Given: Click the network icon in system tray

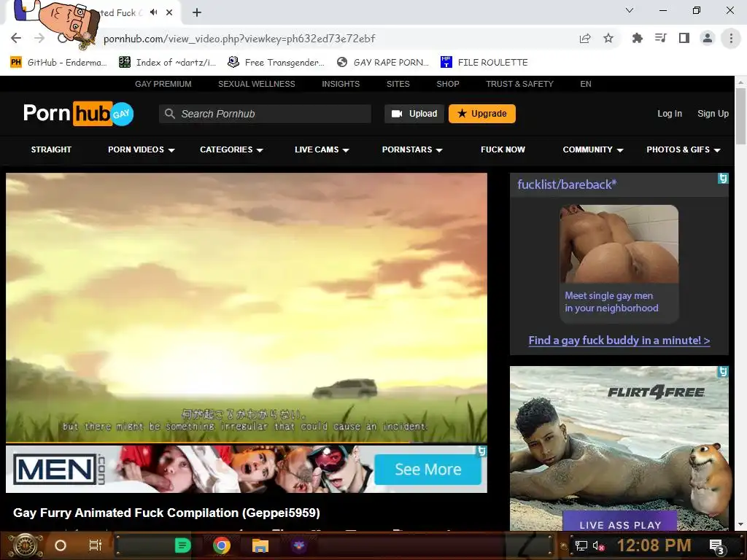Looking at the screenshot, I should [581, 545].
